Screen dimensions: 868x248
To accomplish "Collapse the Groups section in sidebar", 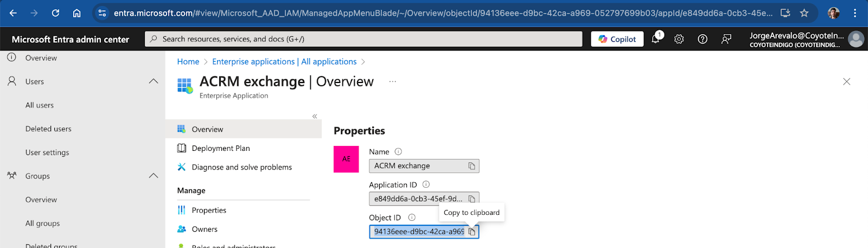I will click(x=154, y=176).
